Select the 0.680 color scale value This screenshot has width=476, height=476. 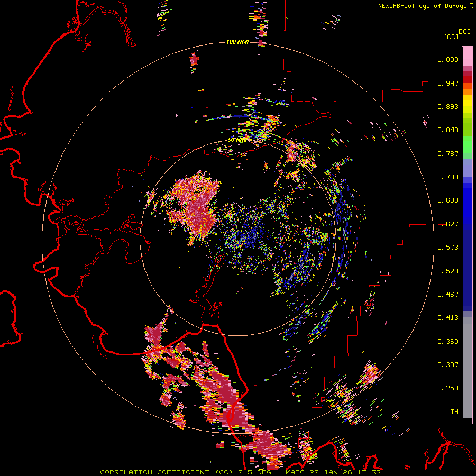pos(448,200)
